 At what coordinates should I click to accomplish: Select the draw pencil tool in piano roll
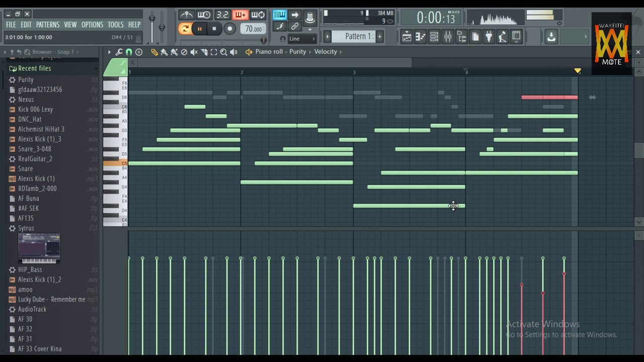154,52
